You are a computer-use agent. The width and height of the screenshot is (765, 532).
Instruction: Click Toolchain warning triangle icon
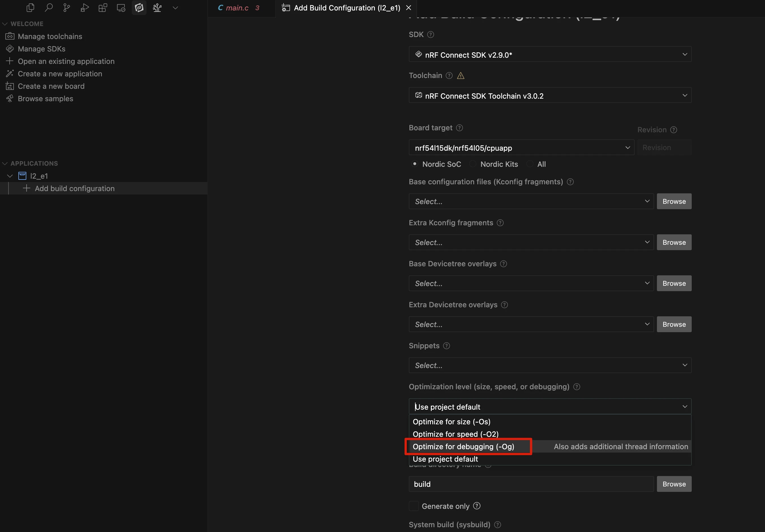[x=461, y=76]
